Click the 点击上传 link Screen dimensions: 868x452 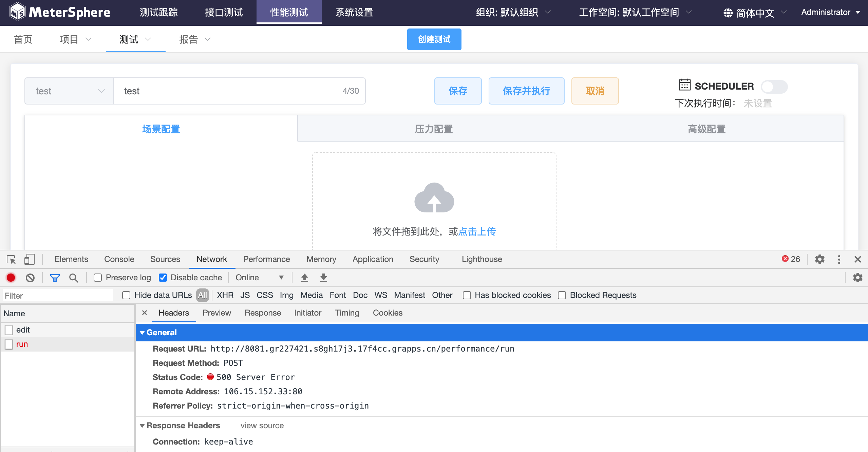click(x=477, y=231)
